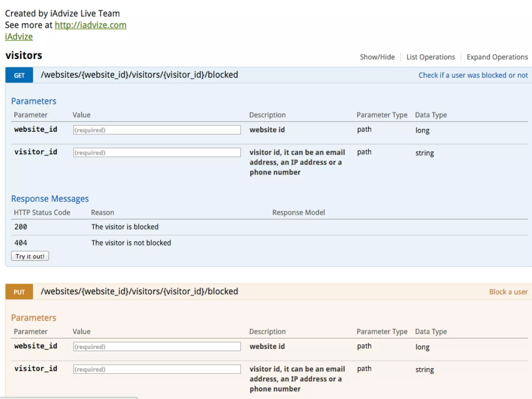Click the blue GET method badge
The width and height of the screenshot is (532, 399).
[x=19, y=75]
